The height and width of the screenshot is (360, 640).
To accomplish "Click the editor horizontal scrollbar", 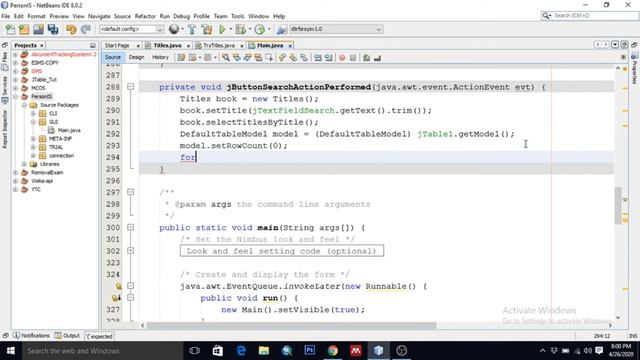I will [291, 325].
